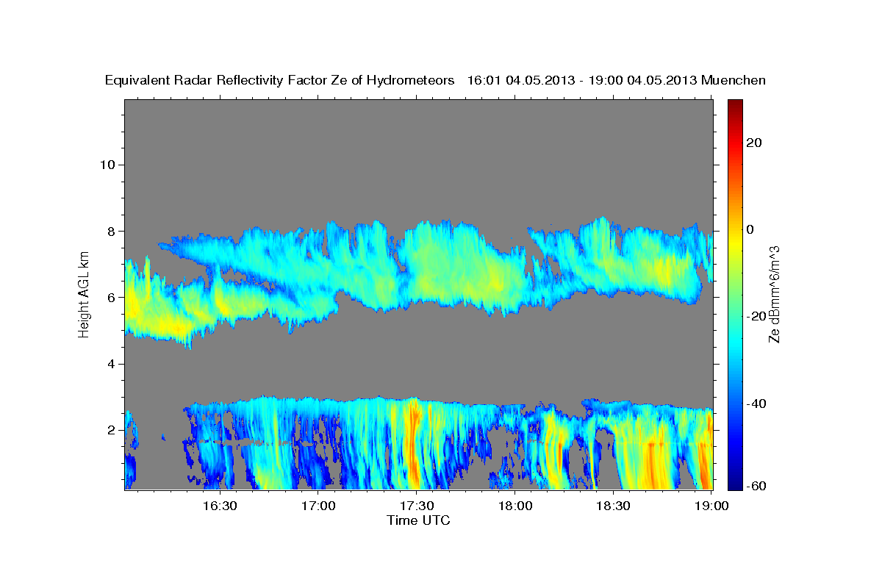Click the dark red top of the colorbar
This screenshot has height=588, width=882.
click(x=734, y=105)
